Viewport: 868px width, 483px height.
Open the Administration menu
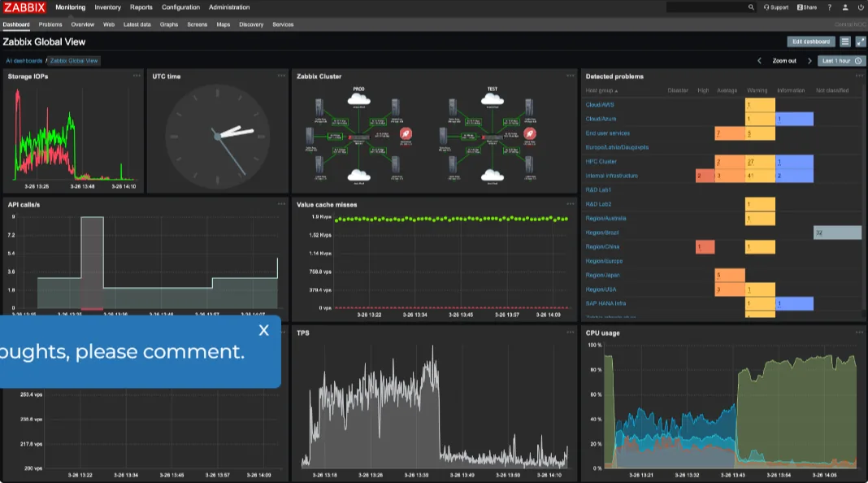pyautogui.click(x=229, y=7)
